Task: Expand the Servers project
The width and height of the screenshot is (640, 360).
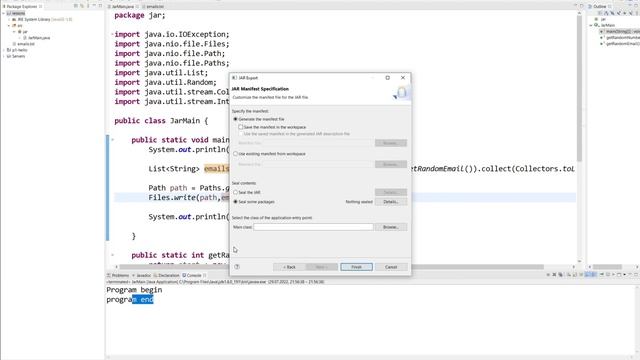Action: pyautogui.click(x=4, y=56)
